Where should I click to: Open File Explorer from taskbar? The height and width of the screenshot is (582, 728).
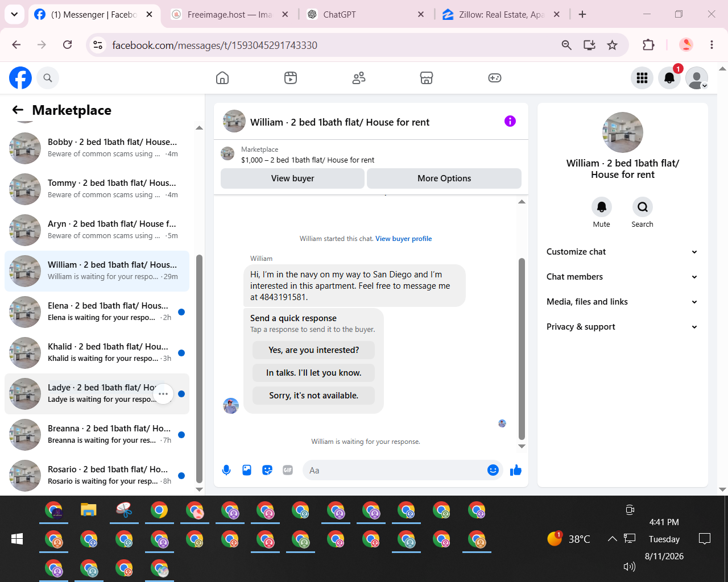point(88,510)
